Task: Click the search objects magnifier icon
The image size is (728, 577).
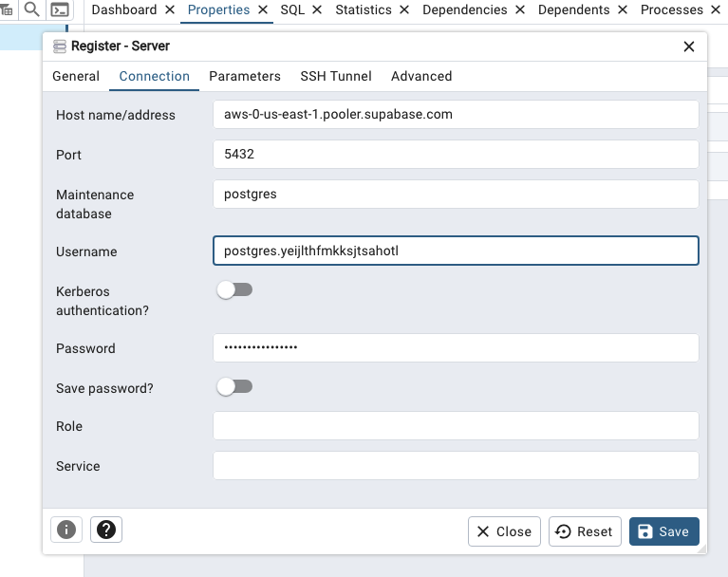Action: (32, 10)
